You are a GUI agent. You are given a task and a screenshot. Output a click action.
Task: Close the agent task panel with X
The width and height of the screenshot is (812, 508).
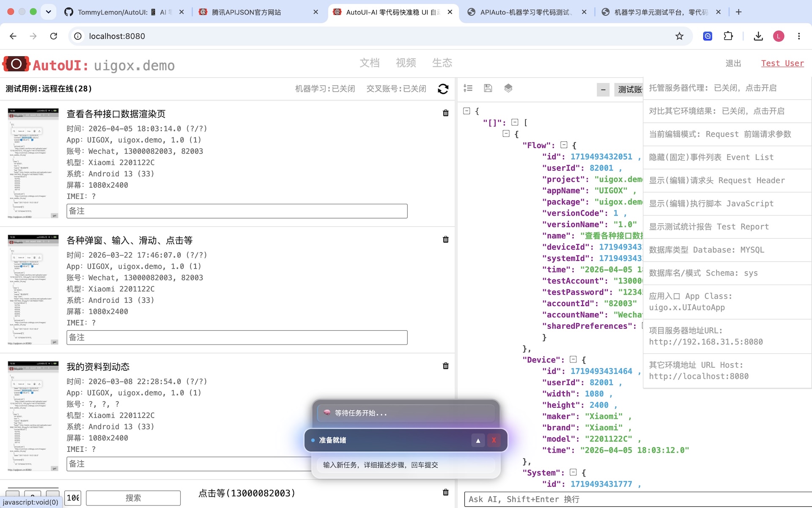click(x=494, y=440)
